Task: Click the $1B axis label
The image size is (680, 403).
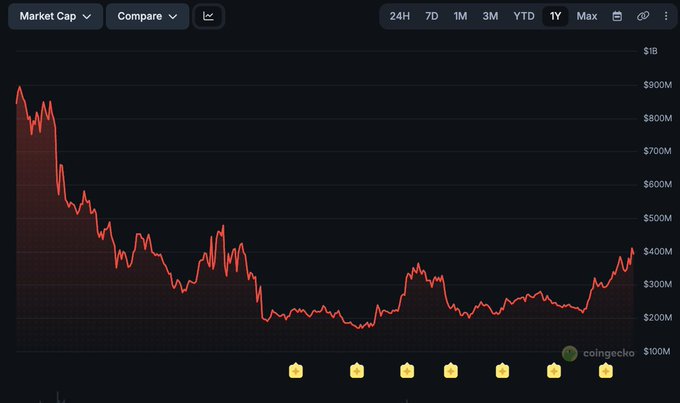Action: pyautogui.click(x=650, y=51)
